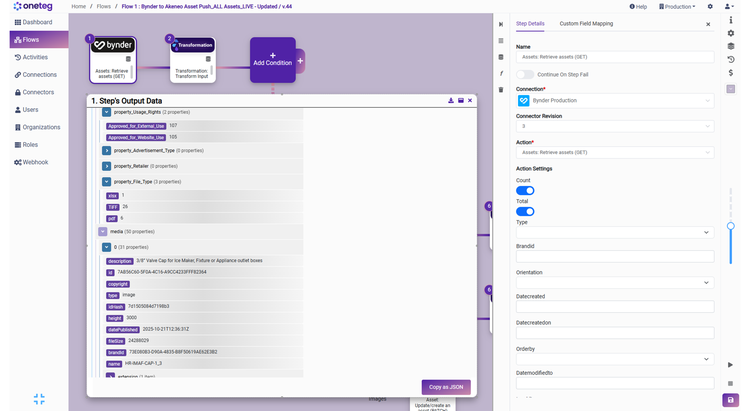Open the Production environment dropdown
The width and height of the screenshot is (750, 411).
[x=677, y=7]
